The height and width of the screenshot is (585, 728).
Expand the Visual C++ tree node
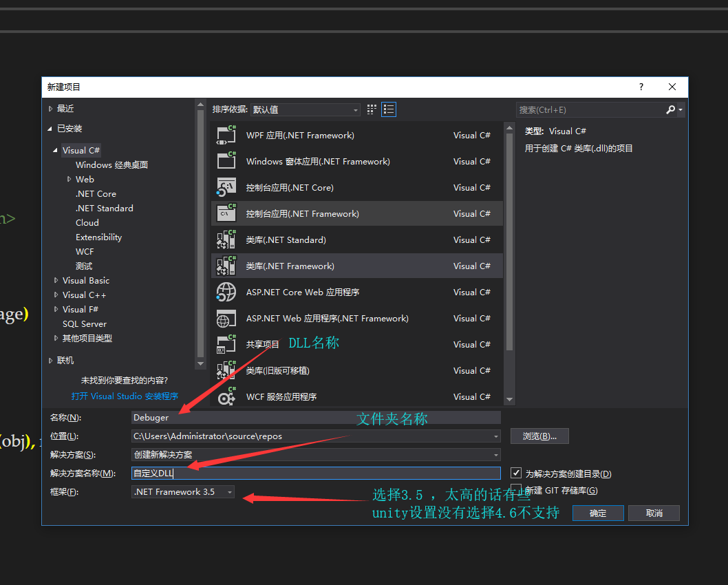coord(56,295)
